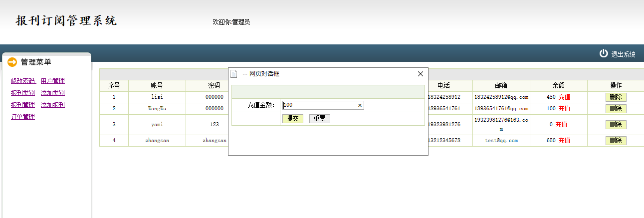This screenshot has width=644, height=218.
Task: Click phone number 18936541761
Action: [x=444, y=108]
